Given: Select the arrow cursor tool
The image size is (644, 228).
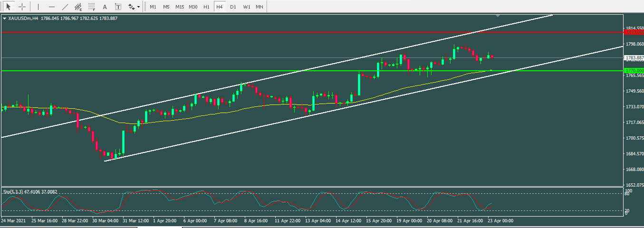Looking at the screenshot, I should [8, 7].
